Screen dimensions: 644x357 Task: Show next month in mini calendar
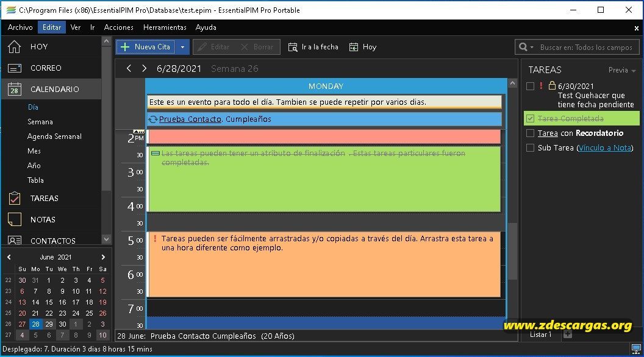coord(103,257)
